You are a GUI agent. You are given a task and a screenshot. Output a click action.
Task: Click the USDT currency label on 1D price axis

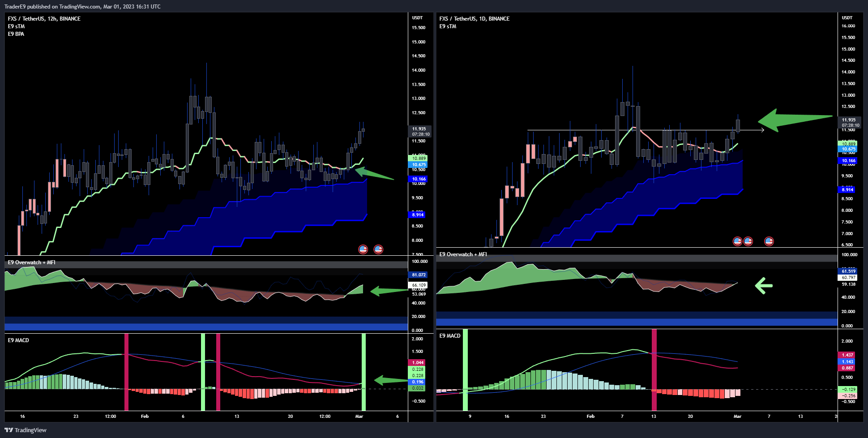[x=847, y=18]
